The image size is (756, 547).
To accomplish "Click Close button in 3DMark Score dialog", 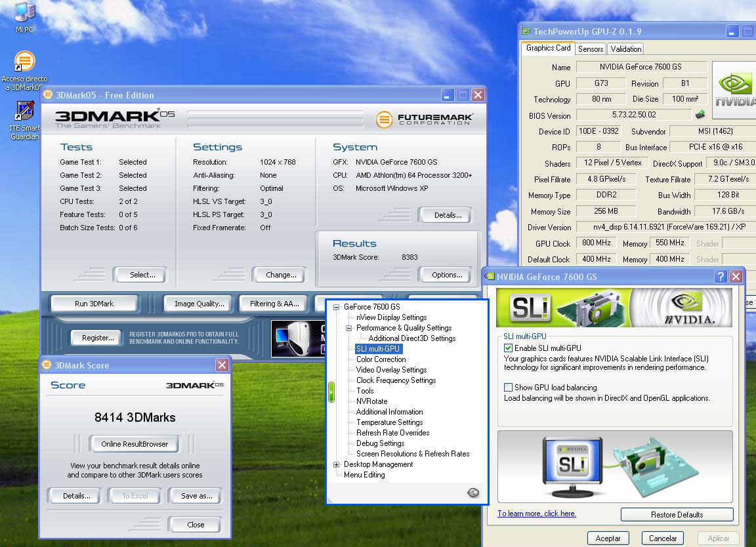I will (196, 524).
